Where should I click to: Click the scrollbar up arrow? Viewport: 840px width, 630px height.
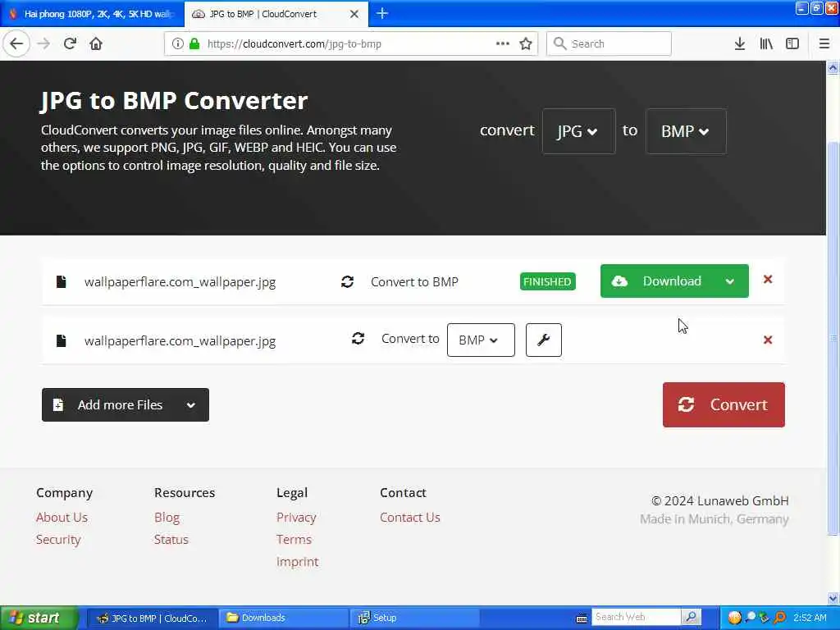point(833,67)
